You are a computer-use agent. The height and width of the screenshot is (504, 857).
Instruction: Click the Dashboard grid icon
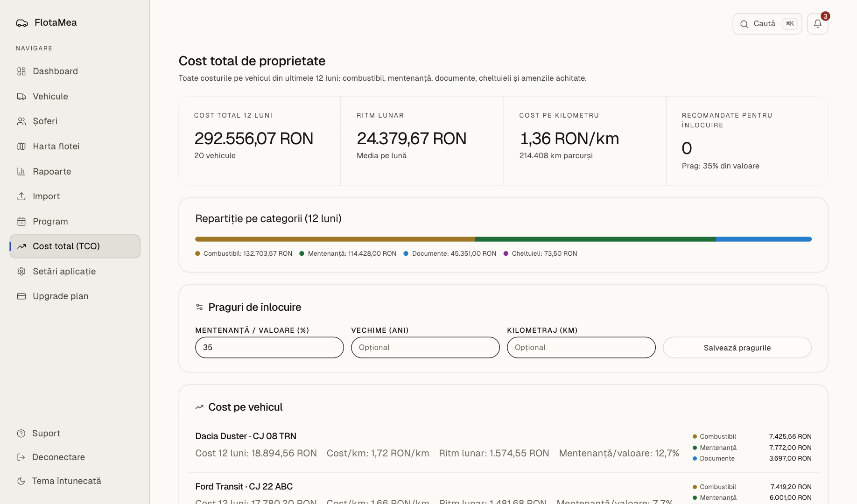click(21, 71)
